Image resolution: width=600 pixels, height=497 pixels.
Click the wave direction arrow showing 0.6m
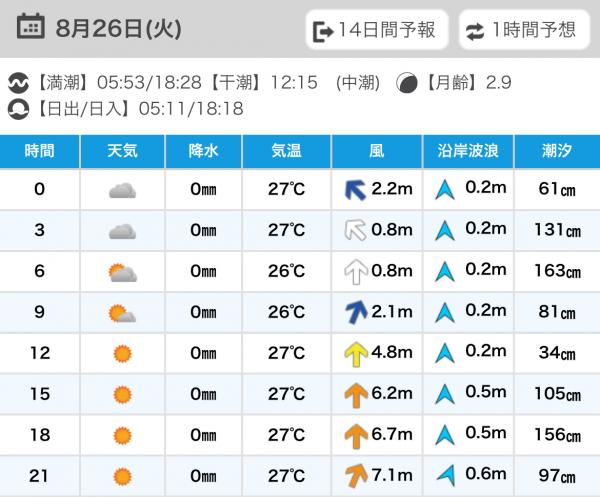click(446, 475)
